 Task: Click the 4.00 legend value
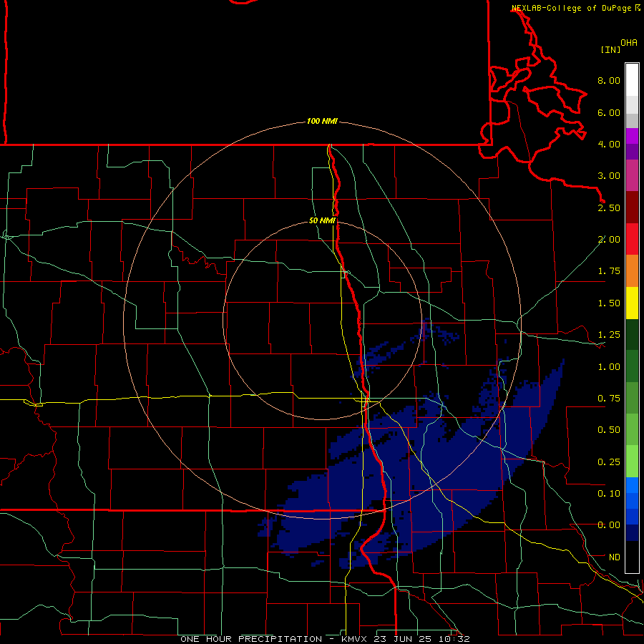click(609, 144)
